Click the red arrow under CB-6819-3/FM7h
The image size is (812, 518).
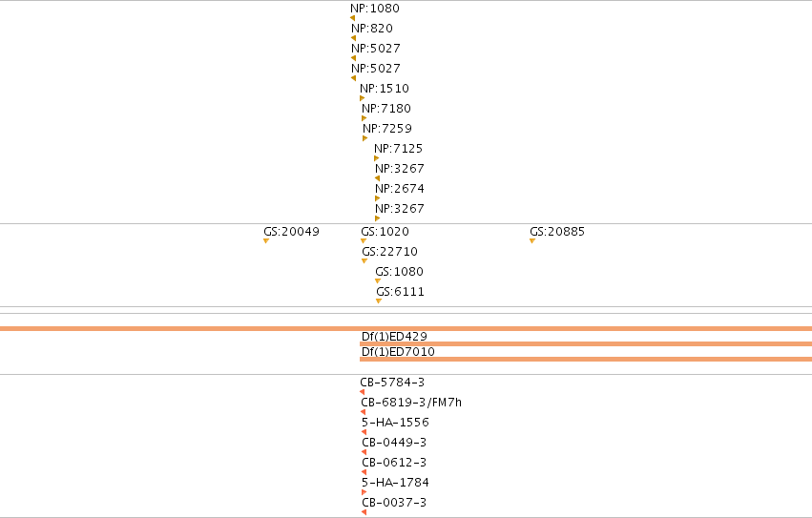363,412
